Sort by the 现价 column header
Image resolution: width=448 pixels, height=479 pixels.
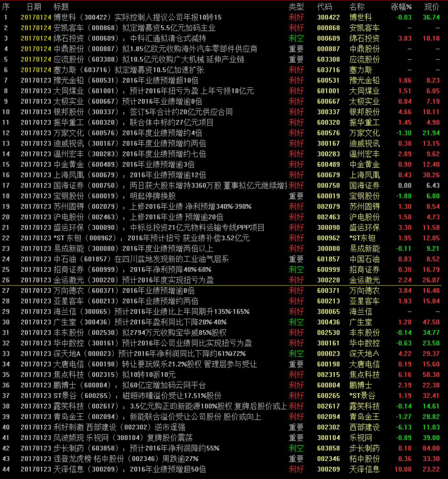pyautogui.click(x=432, y=7)
